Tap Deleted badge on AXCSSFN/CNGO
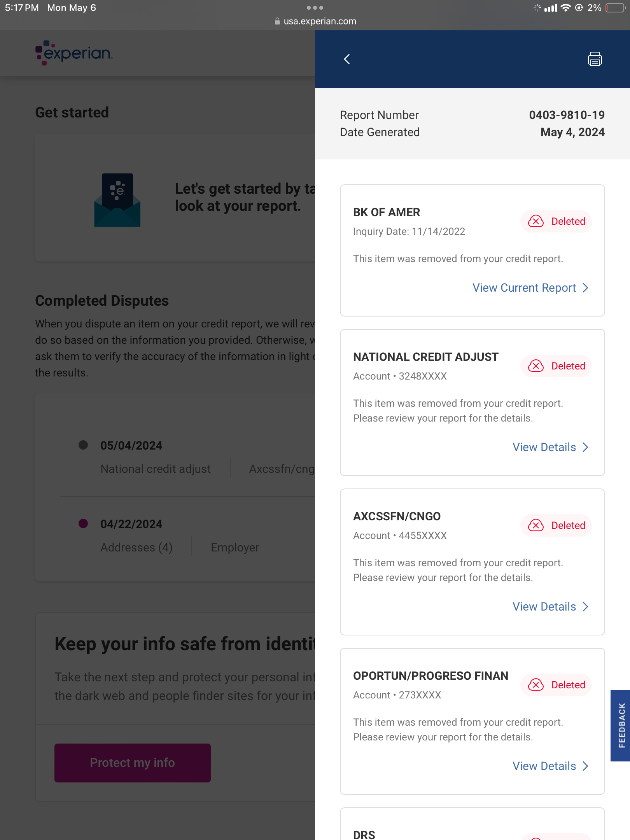630x840 pixels. 556,525
